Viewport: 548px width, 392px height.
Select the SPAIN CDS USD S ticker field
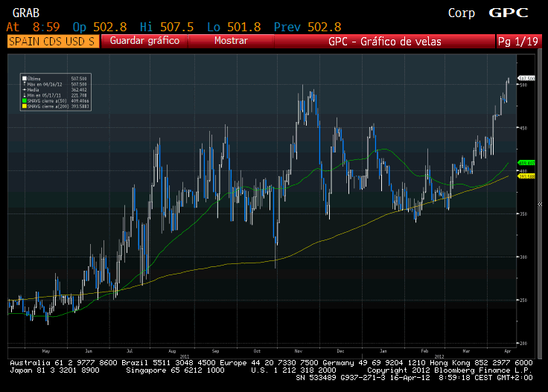53,42
